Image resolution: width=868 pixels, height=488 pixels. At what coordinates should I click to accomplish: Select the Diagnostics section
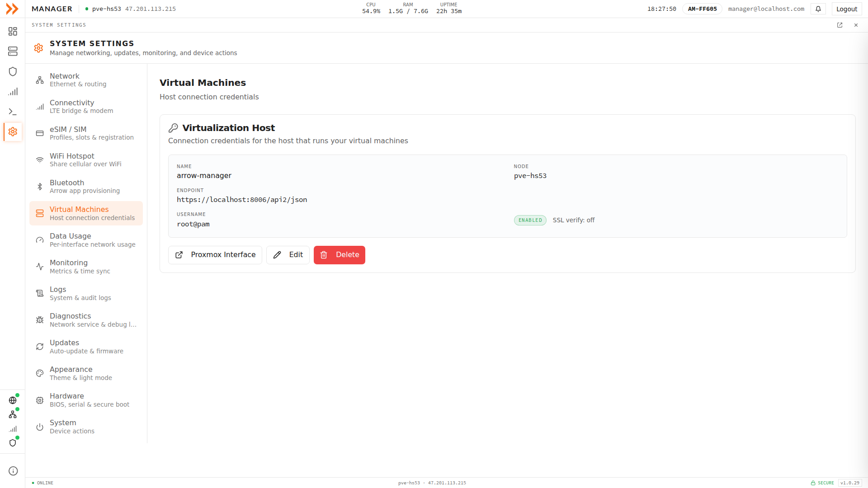(x=86, y=320)
